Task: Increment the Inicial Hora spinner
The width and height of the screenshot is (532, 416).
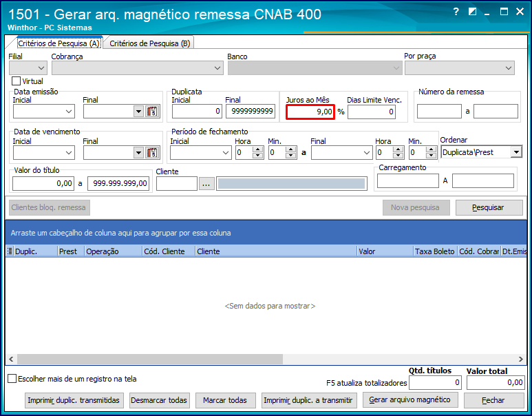Action: tap(258, 149)
